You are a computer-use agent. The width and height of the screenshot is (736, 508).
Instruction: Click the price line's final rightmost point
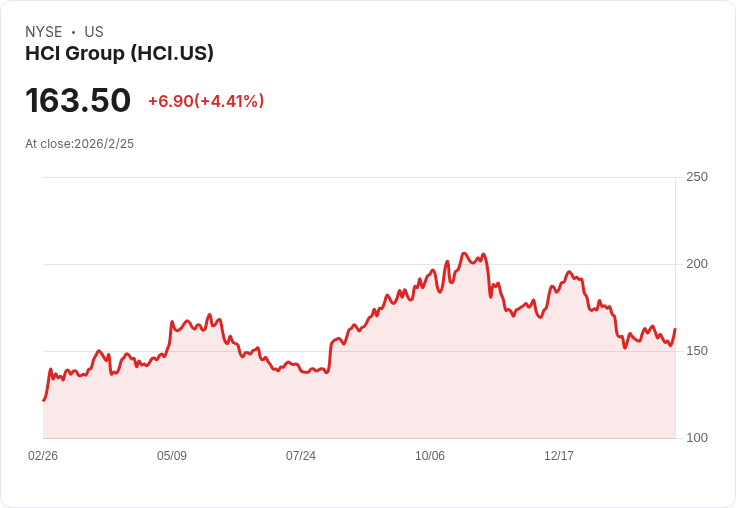[x=675, y=329]
